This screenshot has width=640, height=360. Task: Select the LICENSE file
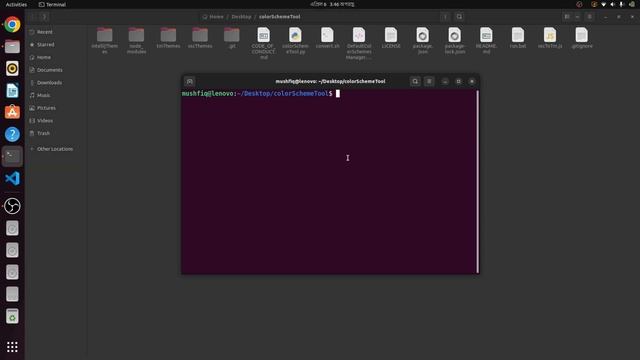pos(391,38)
